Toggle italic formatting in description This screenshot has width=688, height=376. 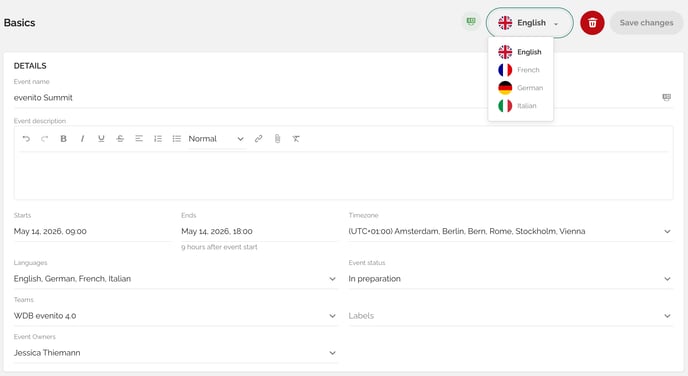point(82,139)
